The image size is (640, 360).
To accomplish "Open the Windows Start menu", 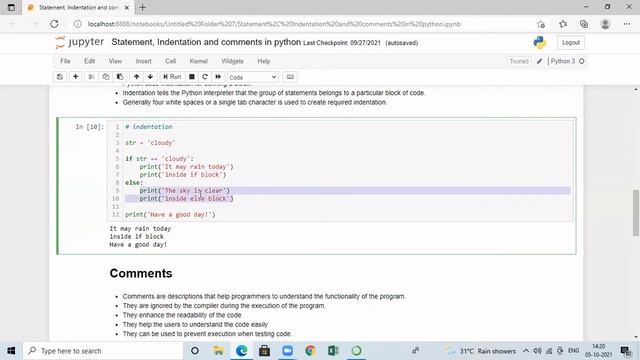I will [x=11, y=351].
